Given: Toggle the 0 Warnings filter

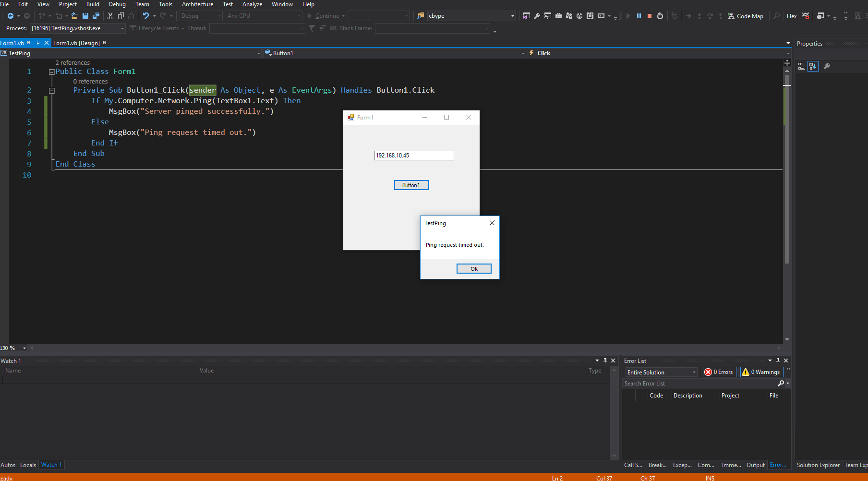Looking at the screenshot, I should (x=761, y=372).
